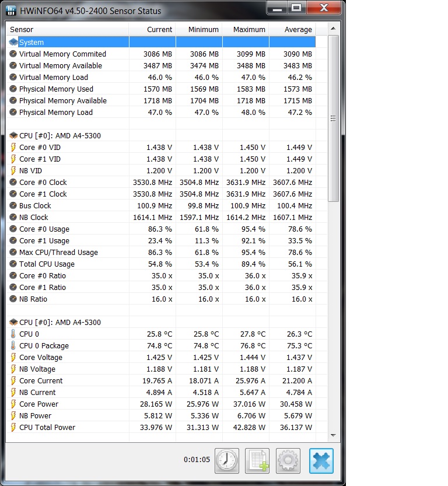Click the Maximum column header
Screen dimensions: 448x486
(246, 29)
